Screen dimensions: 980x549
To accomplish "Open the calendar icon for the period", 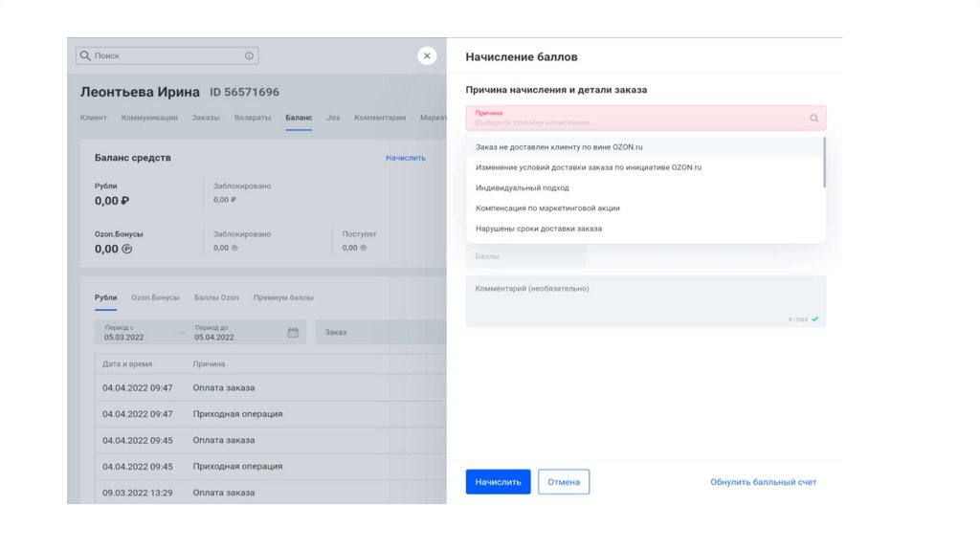I will (x=293, y=333).
